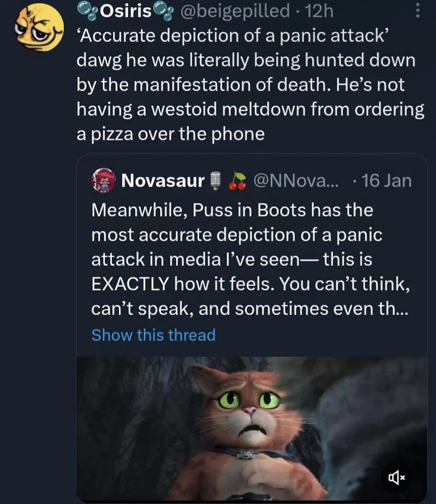Open the '12h' timestamp
436x504 pixels.
click(319, 10)
